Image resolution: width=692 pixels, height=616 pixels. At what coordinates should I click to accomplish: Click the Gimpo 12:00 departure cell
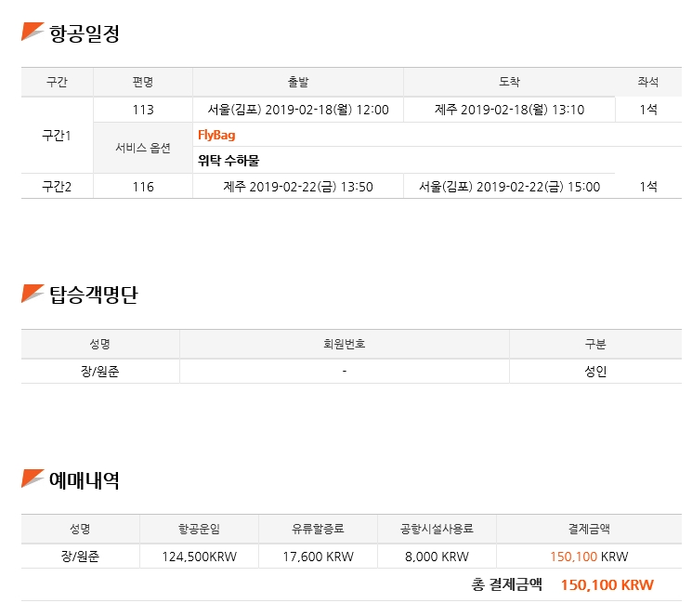[298, 110]
